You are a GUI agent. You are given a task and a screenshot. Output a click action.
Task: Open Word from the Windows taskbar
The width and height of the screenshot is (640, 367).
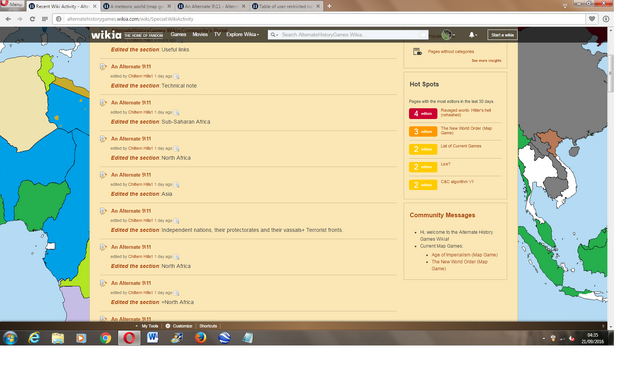153,338
